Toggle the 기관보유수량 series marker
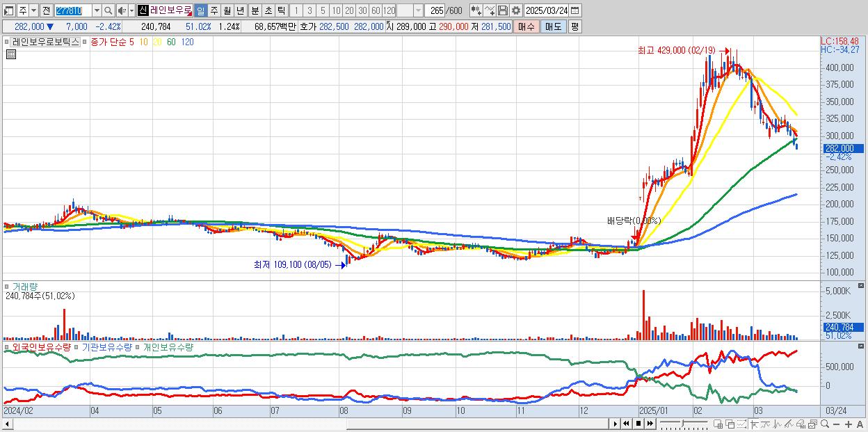The width and height of the screenshot is (868, 432). (x=76, y=346)
